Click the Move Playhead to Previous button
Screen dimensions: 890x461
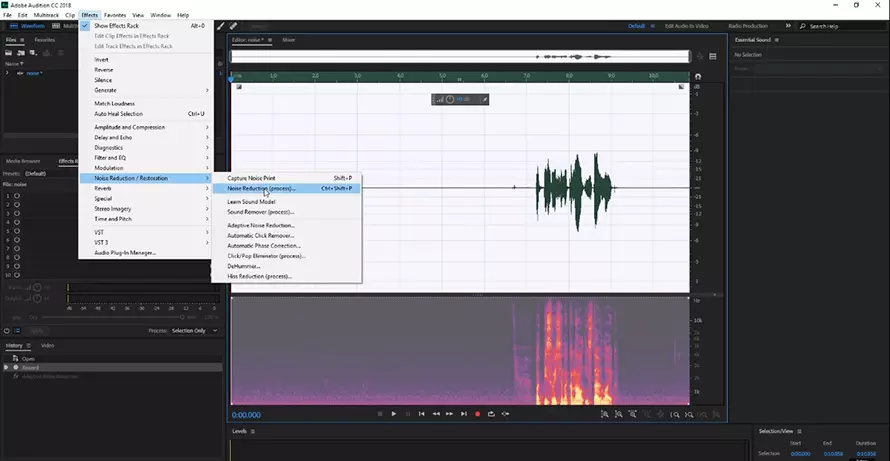(x=421, y=414)
